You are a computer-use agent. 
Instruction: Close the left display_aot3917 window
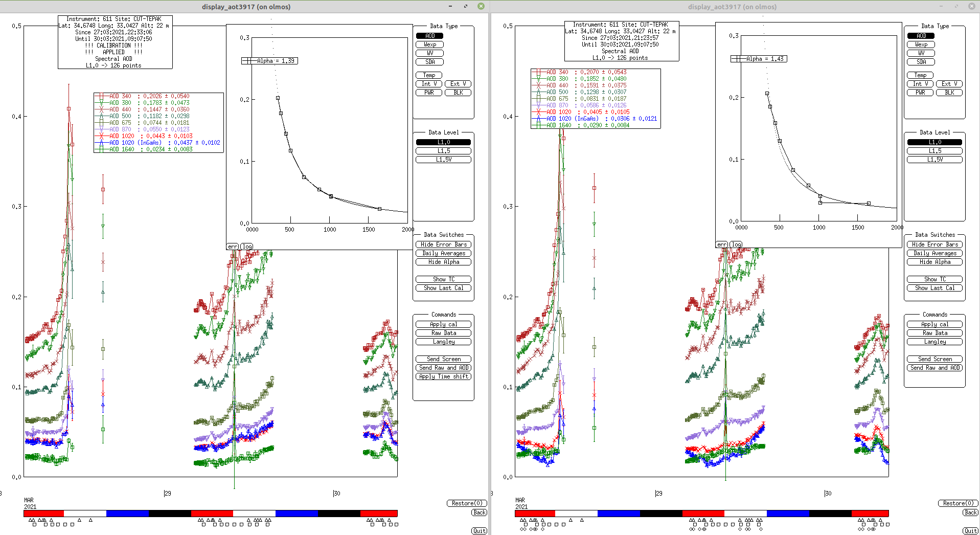pos(481,6)
